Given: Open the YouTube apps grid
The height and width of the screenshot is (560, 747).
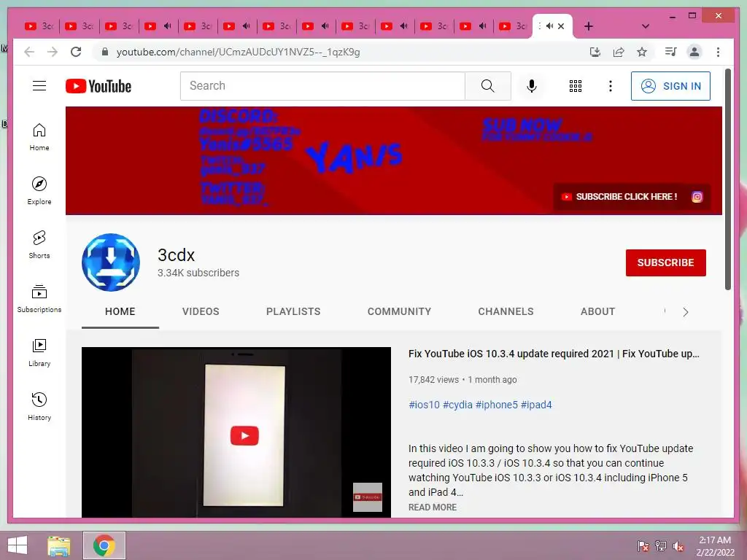Looking at the screenshot, I should [x=575, y=86].
